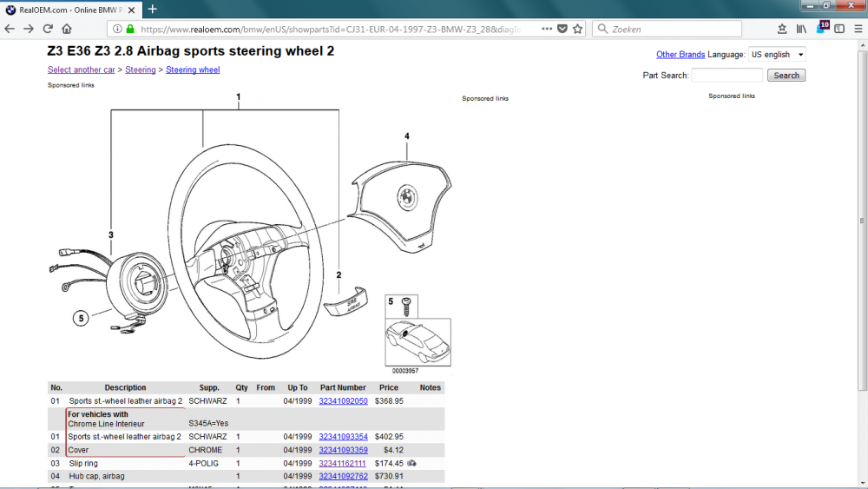Save page to Pocket

562,29
